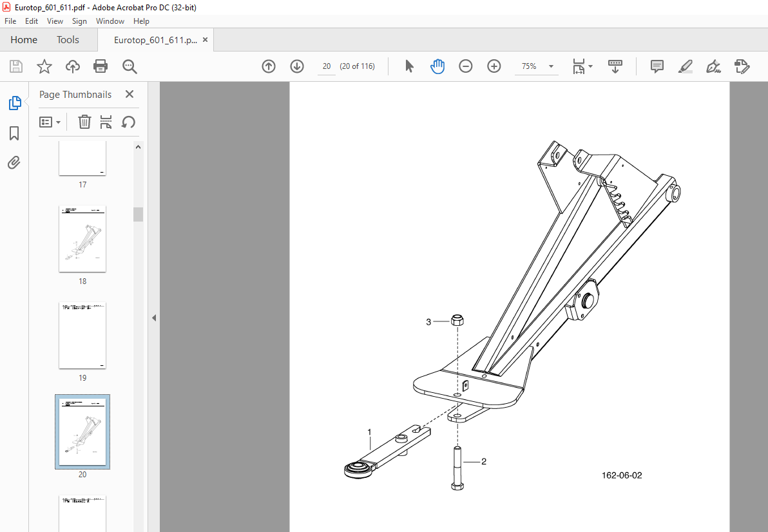Open the thumbnails options dropdown
The image size is (768, 532).
50,122
